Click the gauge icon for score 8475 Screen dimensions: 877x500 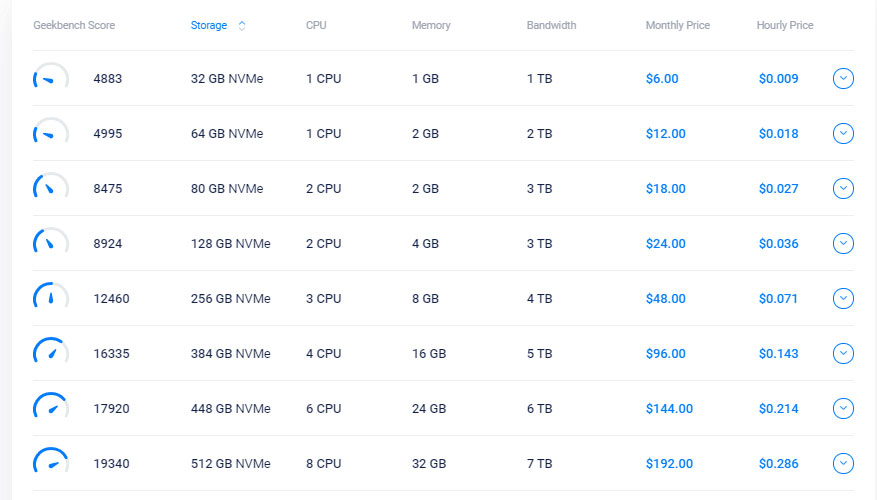tap(51, 187)
